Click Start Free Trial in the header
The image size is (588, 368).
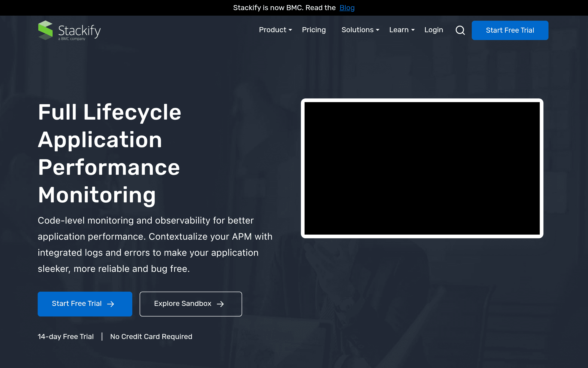[x=510, y=30]
